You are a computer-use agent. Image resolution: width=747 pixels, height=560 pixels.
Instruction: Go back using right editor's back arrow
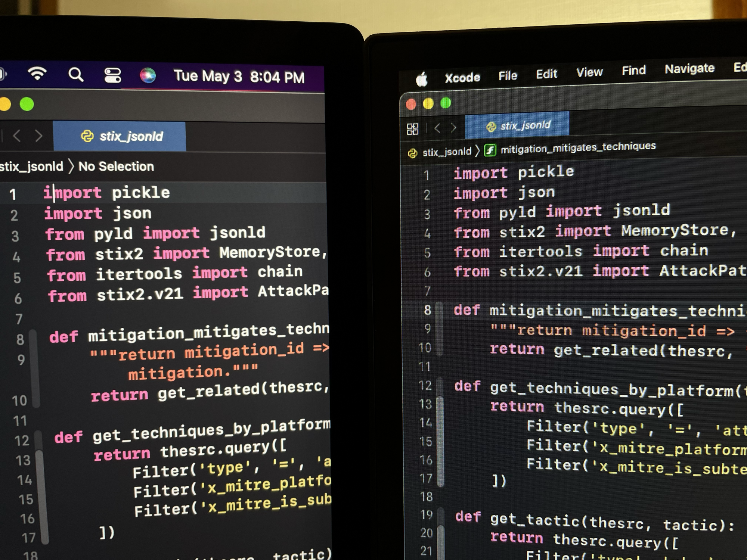[437, 128]
